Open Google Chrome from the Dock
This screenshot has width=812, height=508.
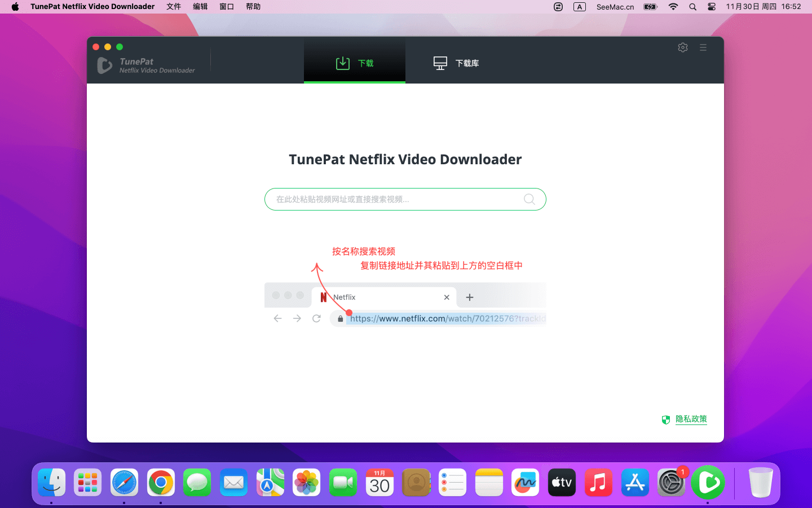161,483
